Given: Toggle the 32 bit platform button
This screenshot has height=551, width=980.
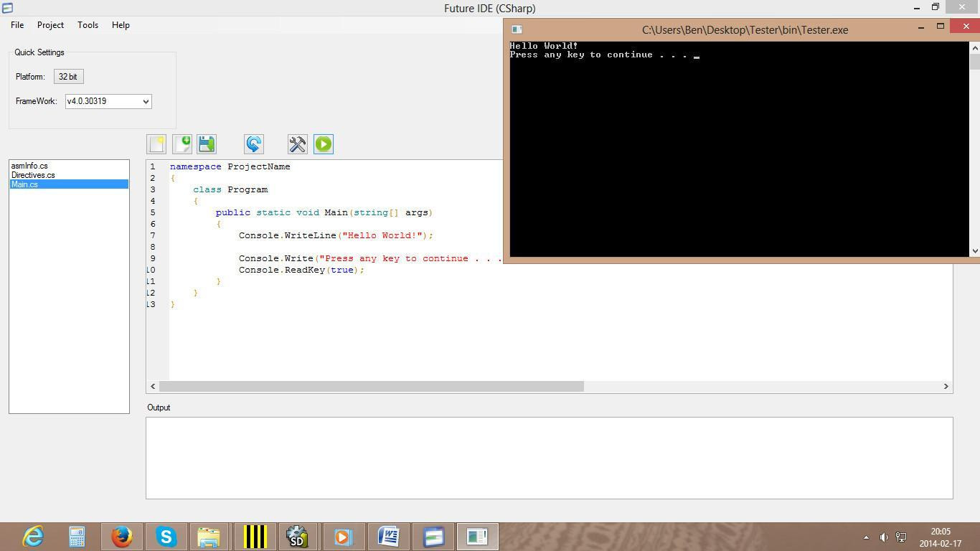Looking at the screenshot, I should pyautogui.click(x=68, y=77).
